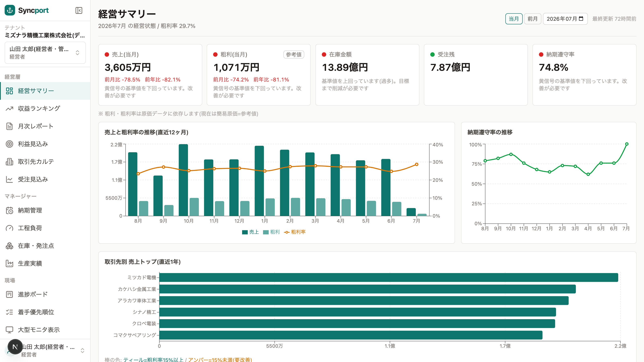
Task: Click red status dot on 売上(当月) card
Action: pyautogui.click(x=107, y=55)
